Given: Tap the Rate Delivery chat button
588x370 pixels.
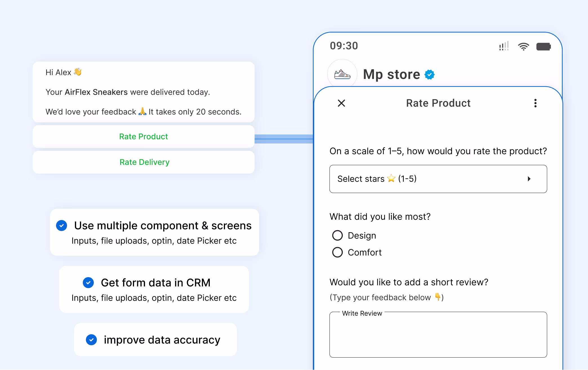Looking at the screenshot, I should [144, 162].
